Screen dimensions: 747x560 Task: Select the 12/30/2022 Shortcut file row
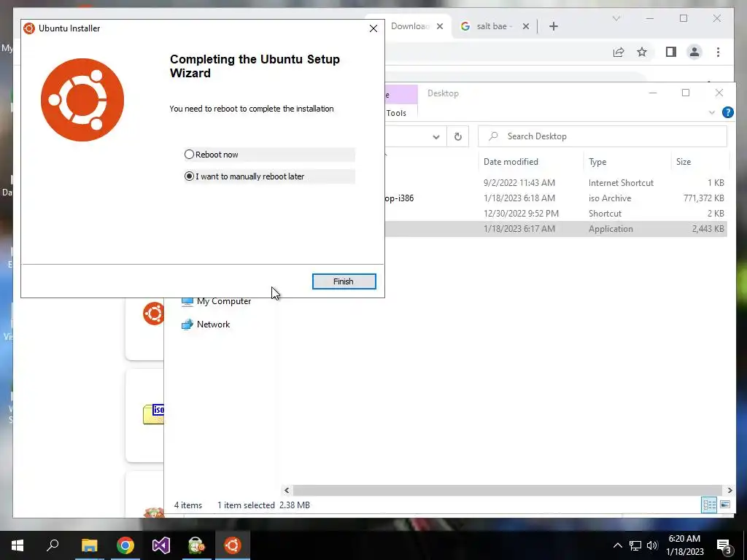[x=556, y=214]
